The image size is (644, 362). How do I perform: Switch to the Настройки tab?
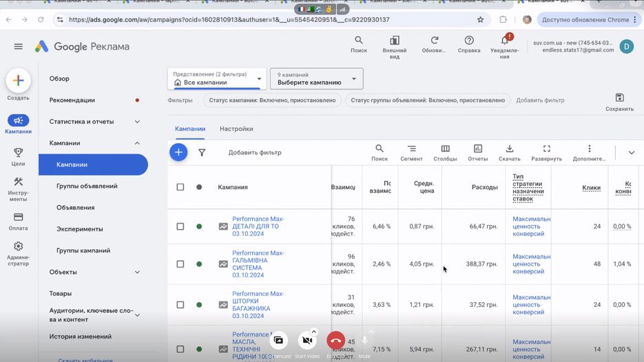[x=236, y=129]
